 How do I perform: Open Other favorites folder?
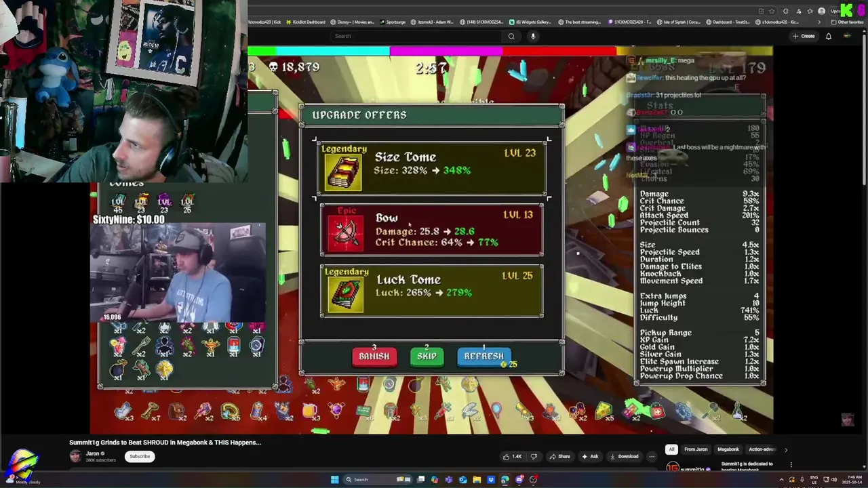click(x=847, y=22)
